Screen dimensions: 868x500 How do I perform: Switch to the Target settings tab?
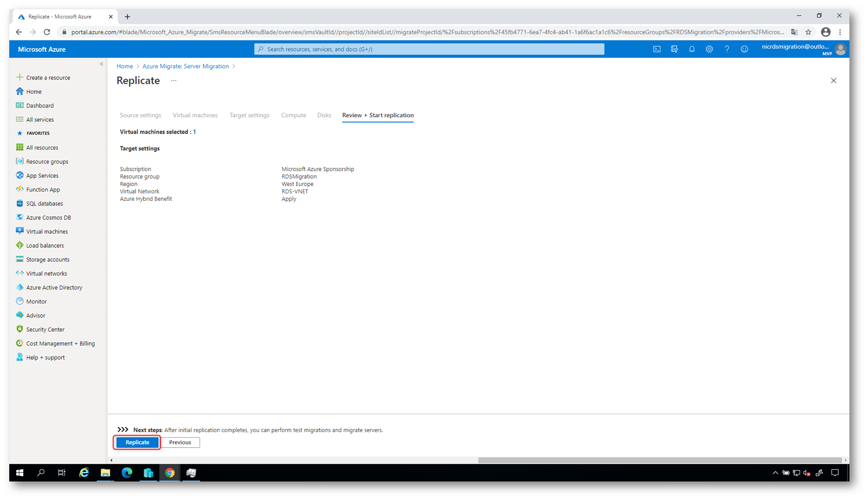249,115
